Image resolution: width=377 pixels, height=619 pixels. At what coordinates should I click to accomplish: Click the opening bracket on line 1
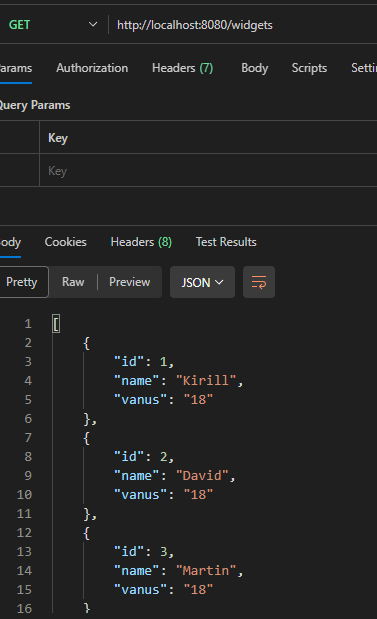point(56,324)
